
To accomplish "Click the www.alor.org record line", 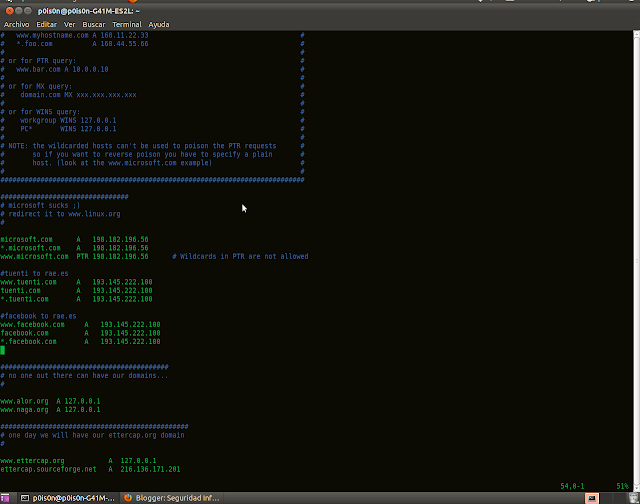I will click(x=50, y=401).
